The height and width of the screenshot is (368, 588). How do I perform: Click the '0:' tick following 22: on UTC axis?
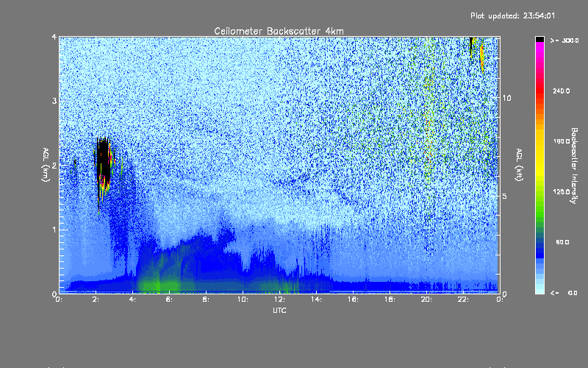[500, 300]
